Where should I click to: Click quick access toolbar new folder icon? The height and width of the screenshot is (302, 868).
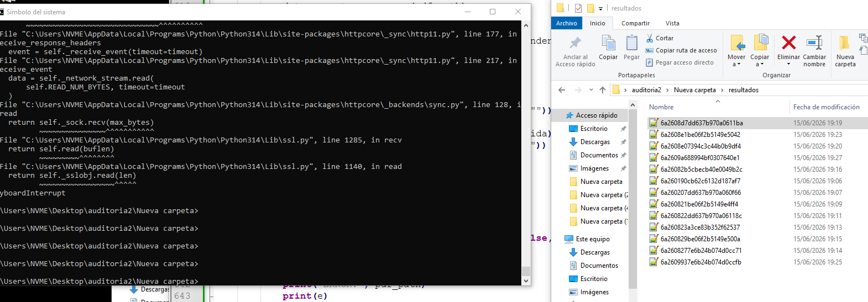coord(590,8)
